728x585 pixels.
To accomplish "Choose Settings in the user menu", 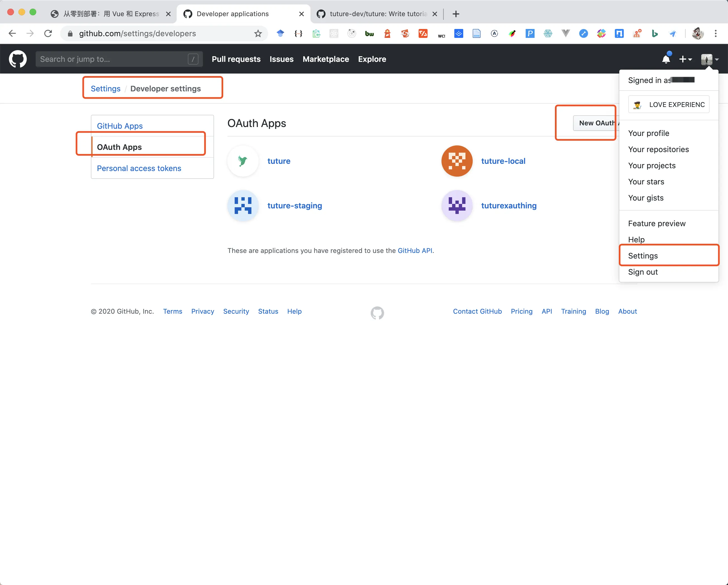I will pos(669,256).
